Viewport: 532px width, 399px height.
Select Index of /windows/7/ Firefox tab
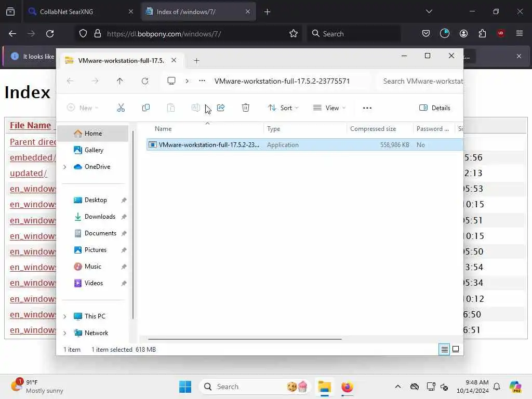click(198, 11)
